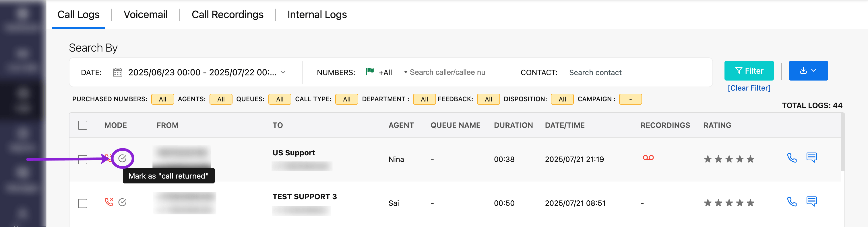868x227 pixels.
Task: Open message icon in US Support row
Action: coord(811,157)
